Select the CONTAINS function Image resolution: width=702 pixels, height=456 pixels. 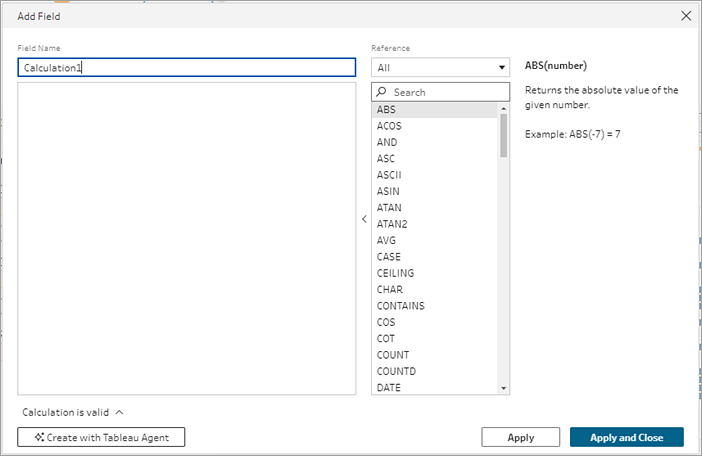click(400, 306)
